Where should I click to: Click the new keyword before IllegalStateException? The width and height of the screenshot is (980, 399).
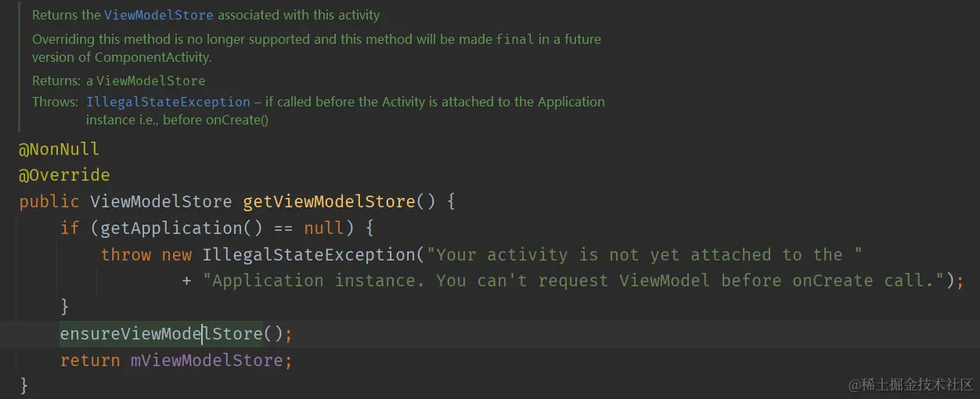(177, 254)
